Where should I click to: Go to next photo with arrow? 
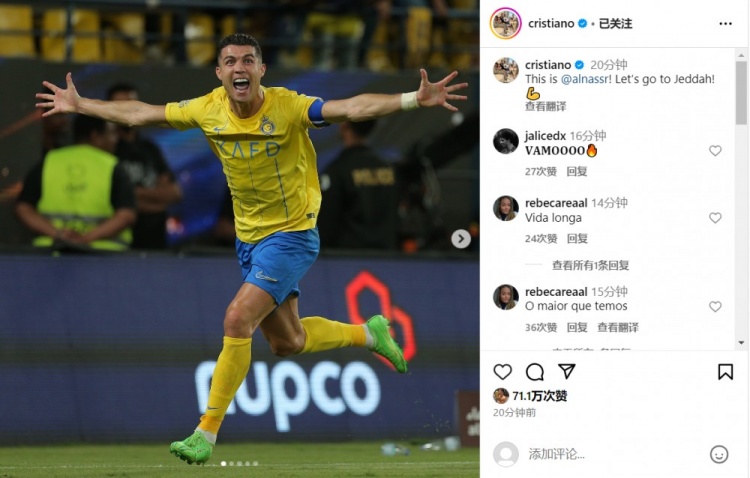coord(461,239)
